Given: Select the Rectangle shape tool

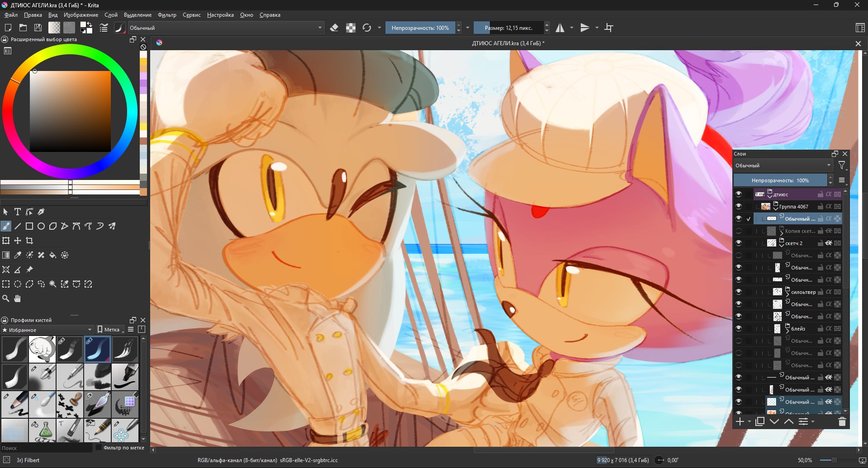Looking at the screenshot, I should coord(29,226).
